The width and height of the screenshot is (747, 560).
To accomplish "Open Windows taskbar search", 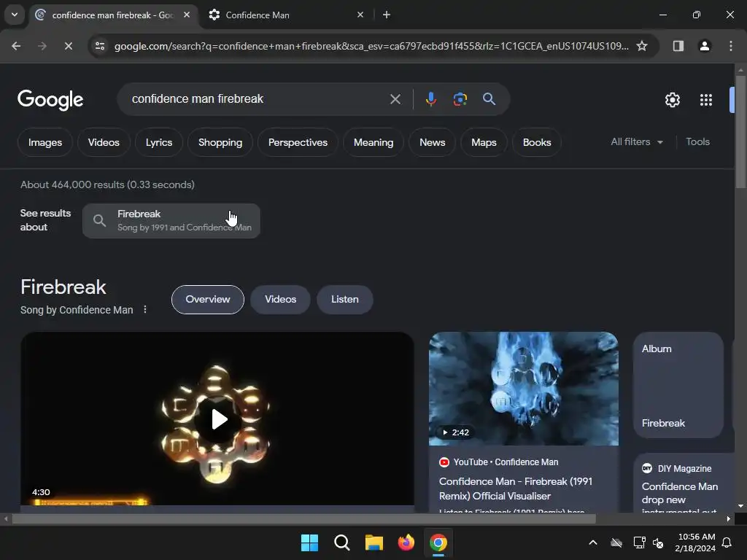I will click(341, 542).
